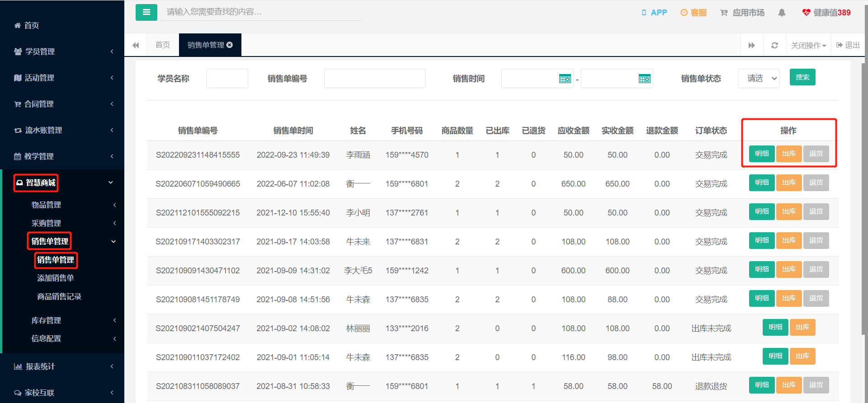Click 出库 for order S202109021407504247

802,327
